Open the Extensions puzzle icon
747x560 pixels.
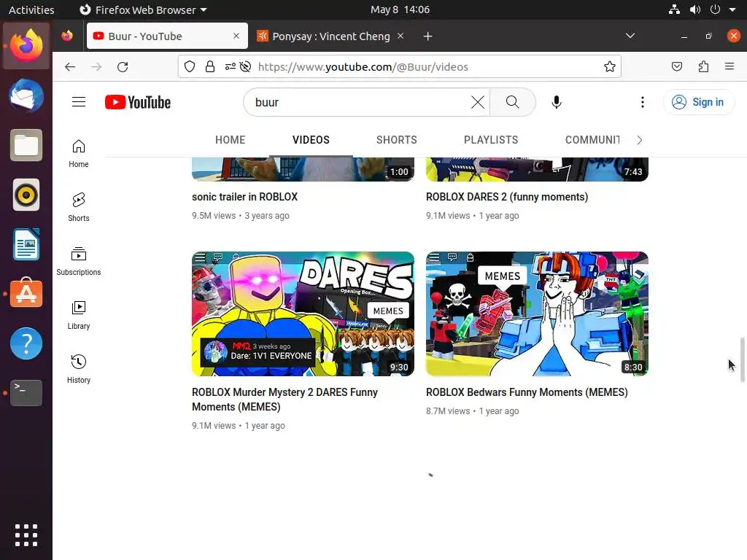point(704,66)
